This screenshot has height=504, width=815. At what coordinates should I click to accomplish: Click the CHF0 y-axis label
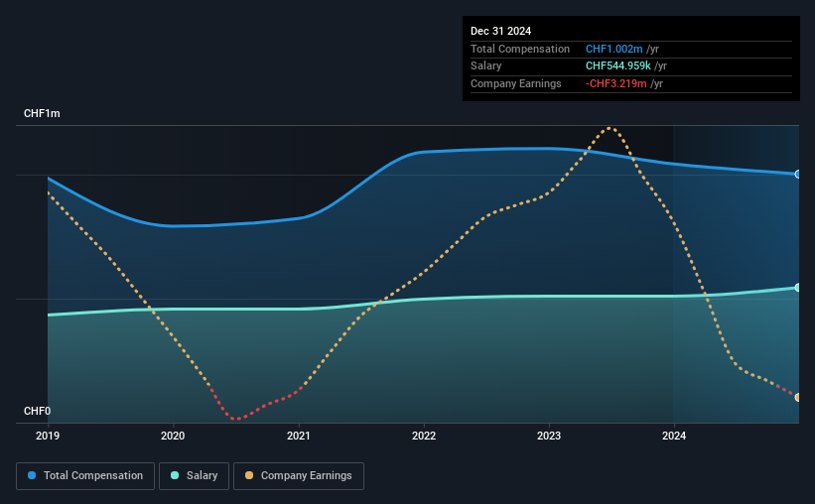(x=38, y=411)
